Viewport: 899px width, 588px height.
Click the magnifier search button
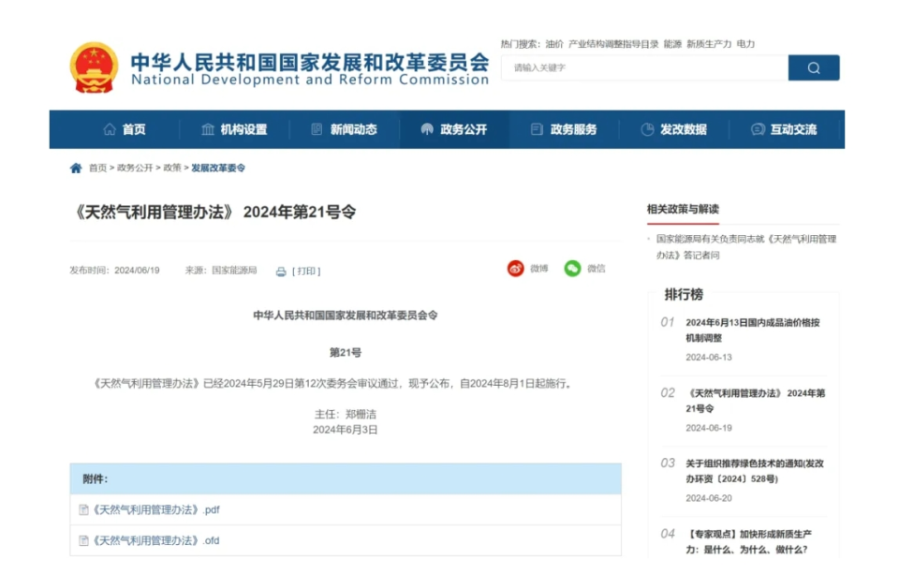click(814, 67)
